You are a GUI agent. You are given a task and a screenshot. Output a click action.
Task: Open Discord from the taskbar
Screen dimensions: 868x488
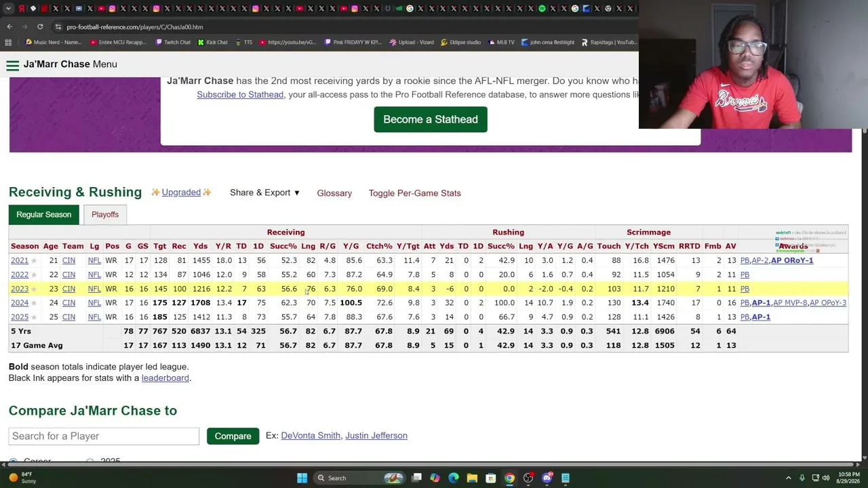tap(547, 478)
